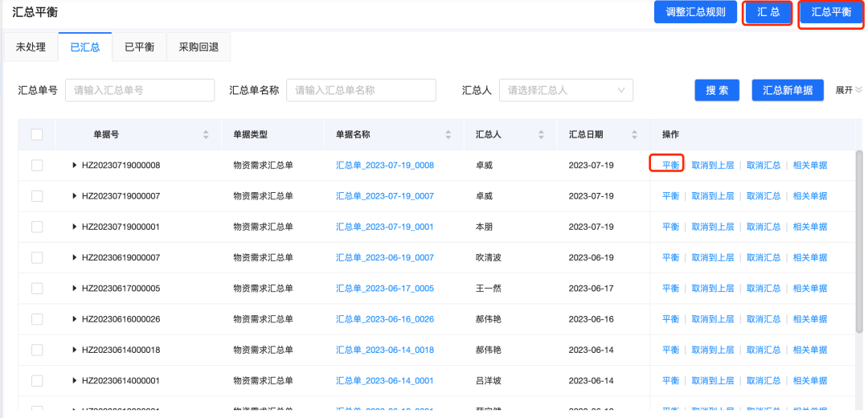Tick checkbox for HZ20230619000007 row
The height and width of the screenshot is (418, 868).
37,257
